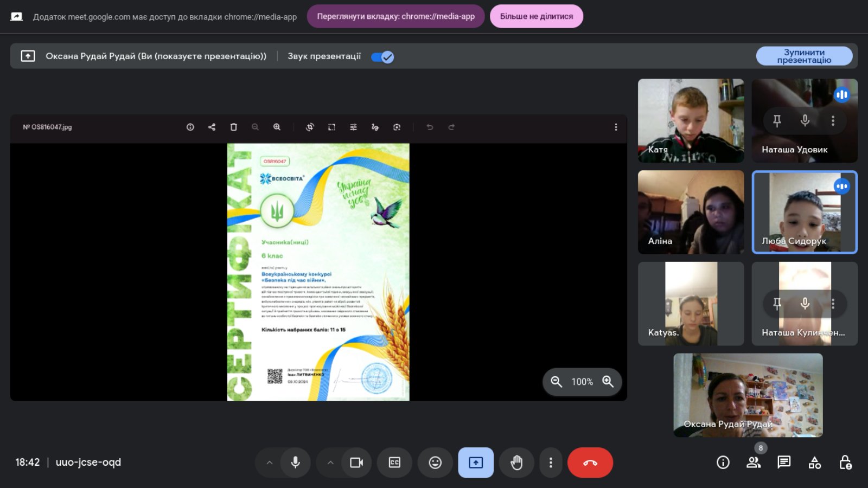Image resolution: width=868 pixels, height=488 pixels.
Task: Click the Більше не ділитися button
Action: pyautogui.click(x=537, y=16)
